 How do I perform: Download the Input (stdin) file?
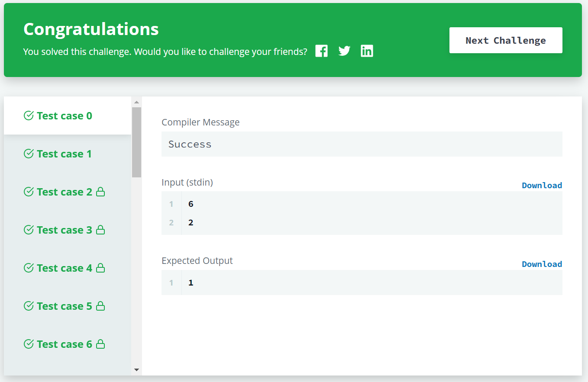[542, 185]
